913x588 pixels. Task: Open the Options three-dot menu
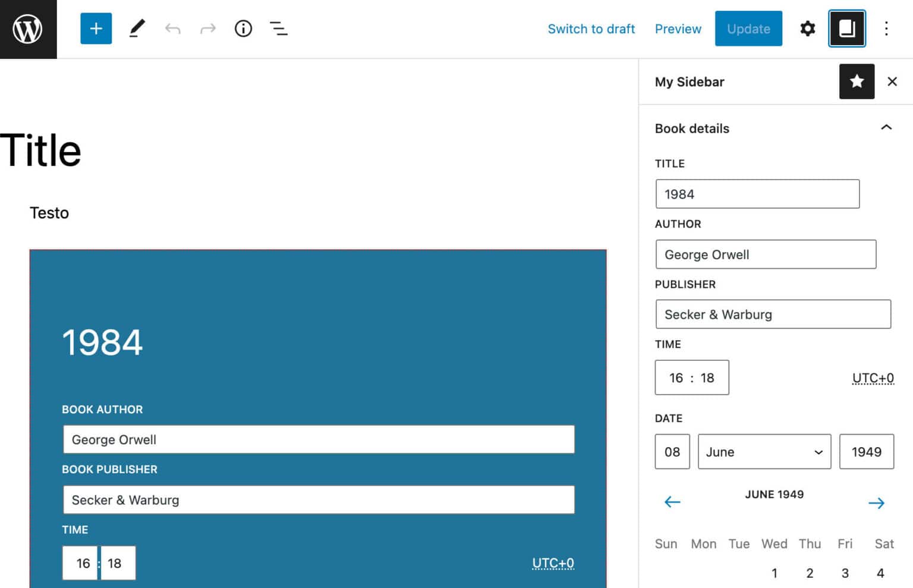886,28
